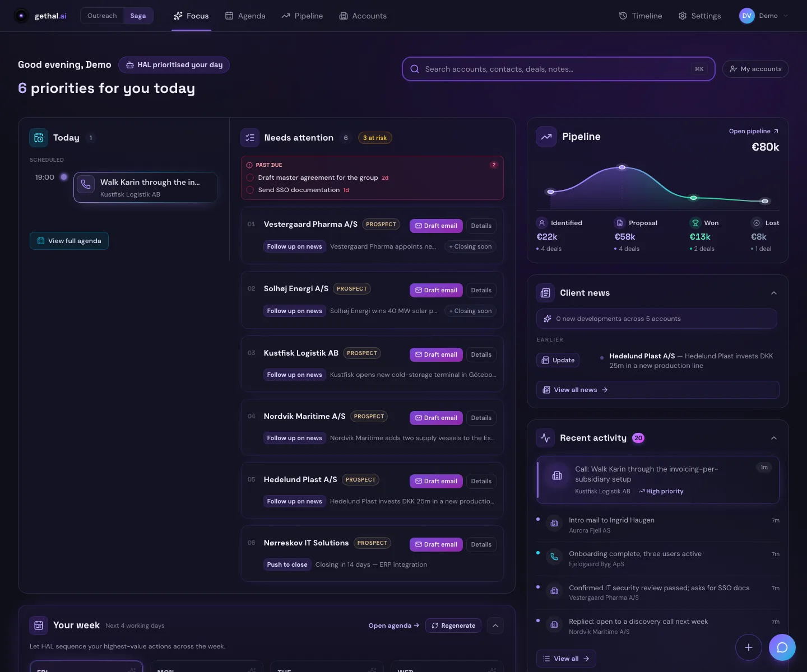807x672 pixels.
Task: Click the Client news newspaper icon
Action: [545, 293]
